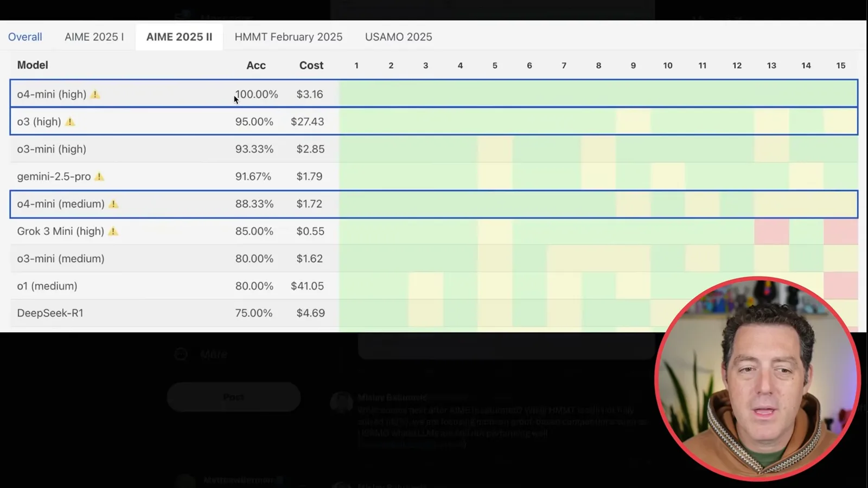This screenshot has height=488, width=868.
Task: Open the Overall tab
Action: 25,37
